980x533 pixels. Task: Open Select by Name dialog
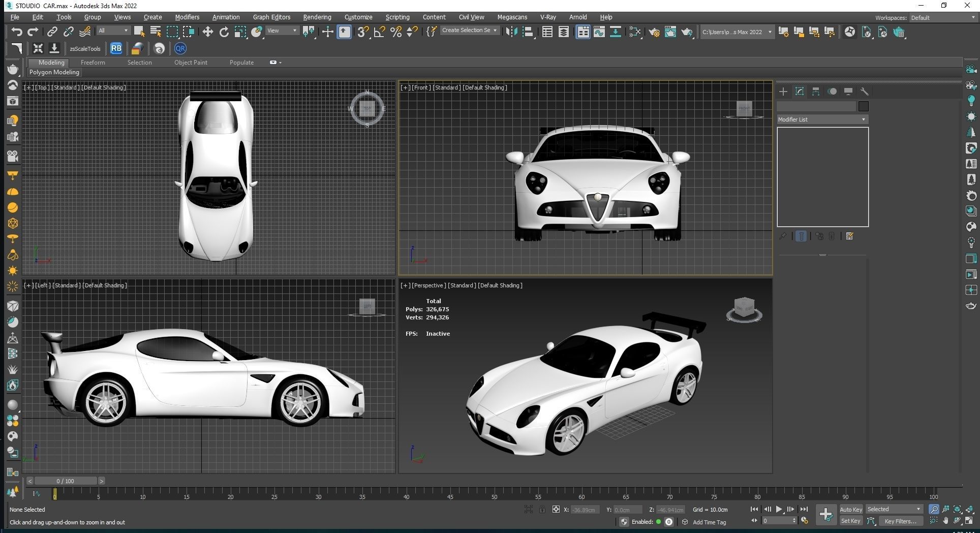[x=156, y=32]
